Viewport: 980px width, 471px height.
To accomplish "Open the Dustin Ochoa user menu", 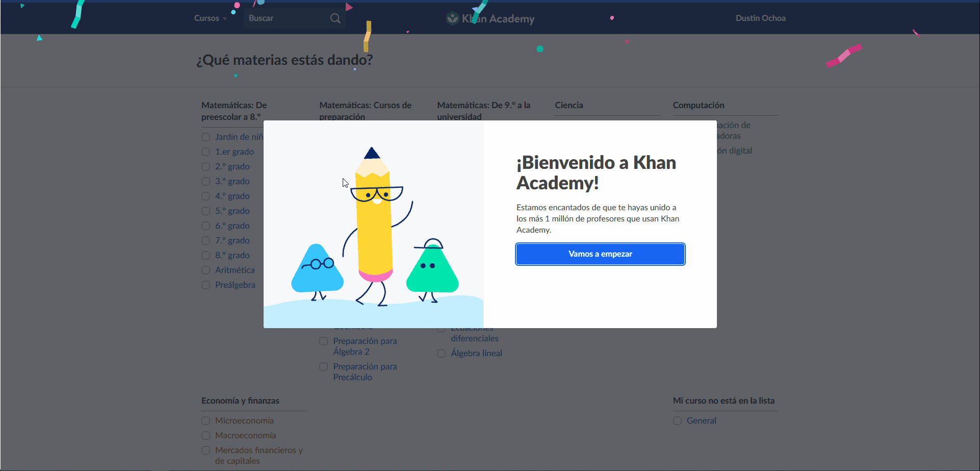I will pos(760,18).
